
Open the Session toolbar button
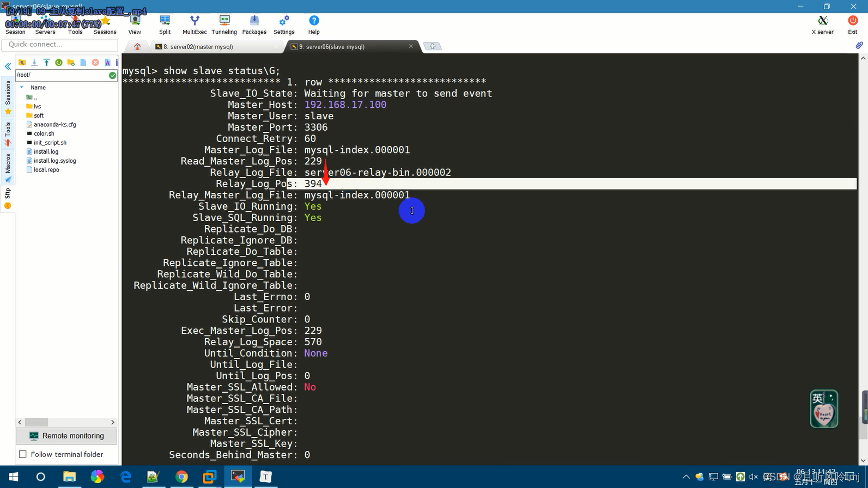pos(15,25)
